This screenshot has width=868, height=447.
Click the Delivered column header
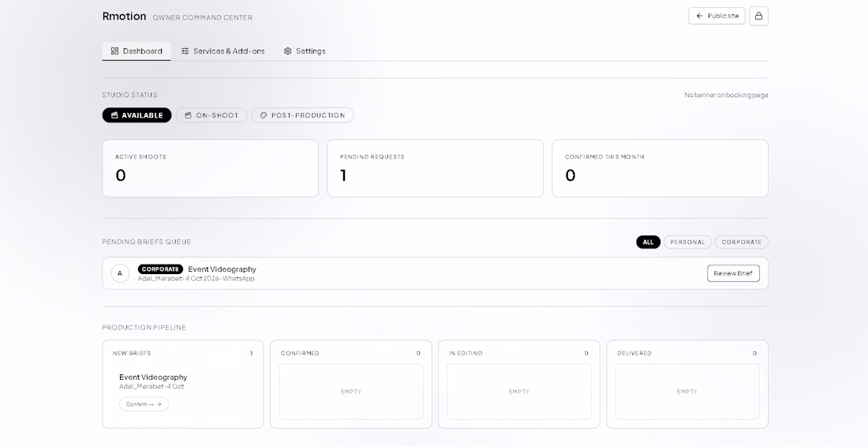click(x=634, y=353)
